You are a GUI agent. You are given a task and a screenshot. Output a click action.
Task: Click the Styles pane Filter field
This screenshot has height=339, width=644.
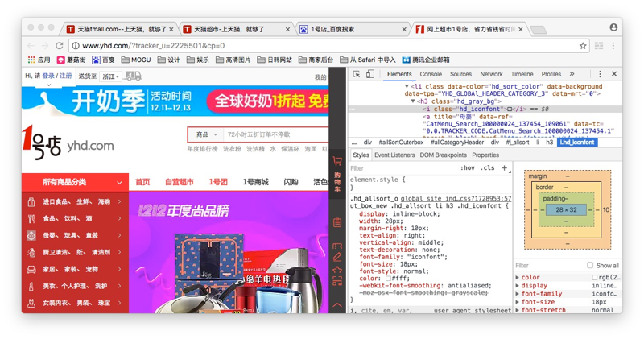[402, 168]
